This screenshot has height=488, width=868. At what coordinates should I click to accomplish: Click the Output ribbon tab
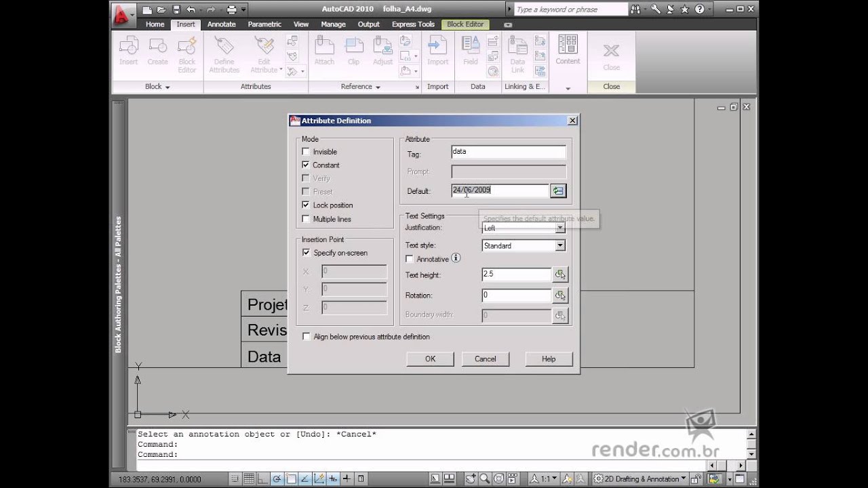[x=368, y=24]
